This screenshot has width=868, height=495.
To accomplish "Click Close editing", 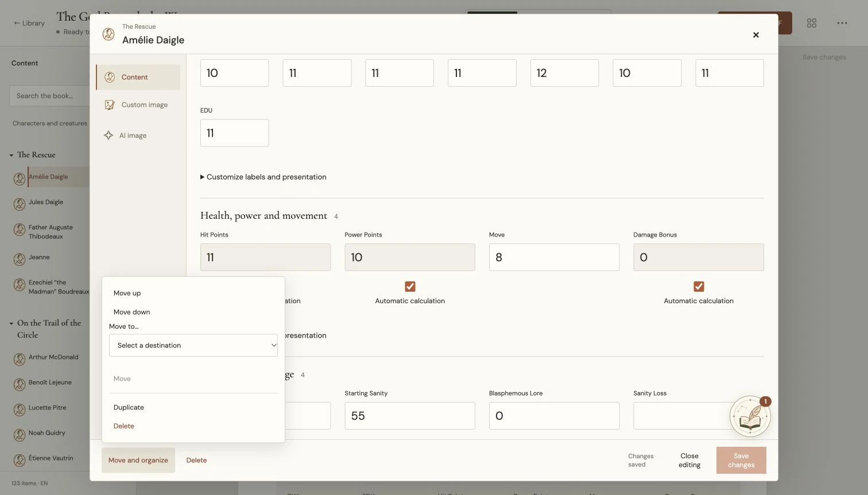I will click(689, 461).
